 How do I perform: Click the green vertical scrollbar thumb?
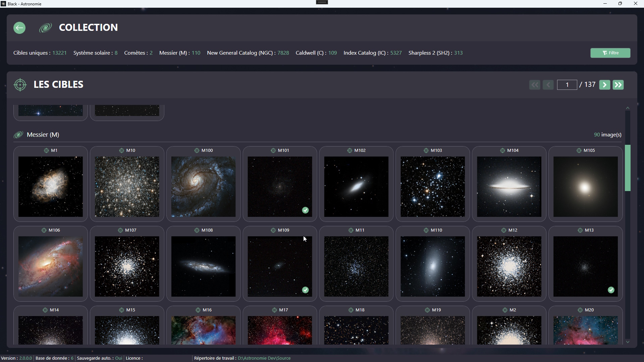(x=628, y=168)
